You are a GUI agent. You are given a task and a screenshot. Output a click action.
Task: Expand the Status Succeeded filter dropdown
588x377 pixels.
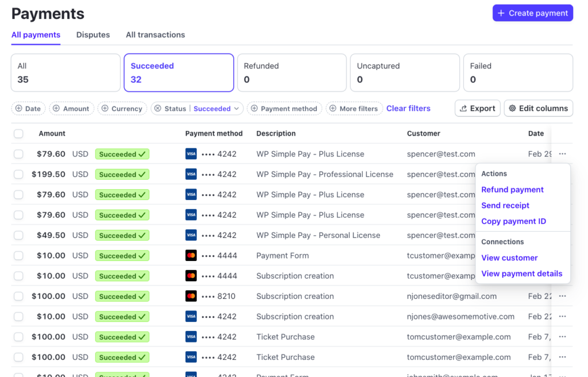pos(235,109)
